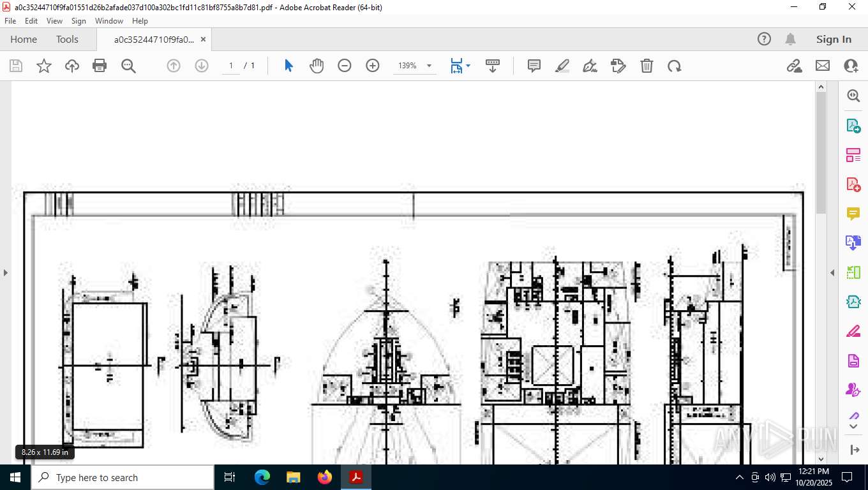Open the Export PDF tool in sidebar
The image size is (868, 490).
click(x=853, y=126)
